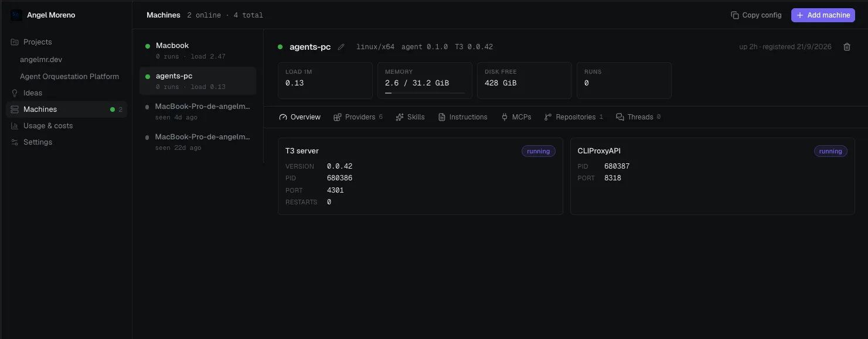The image size is (868, 339).
Task: Click the Copy config icon
Action: [x=735, y=15]
